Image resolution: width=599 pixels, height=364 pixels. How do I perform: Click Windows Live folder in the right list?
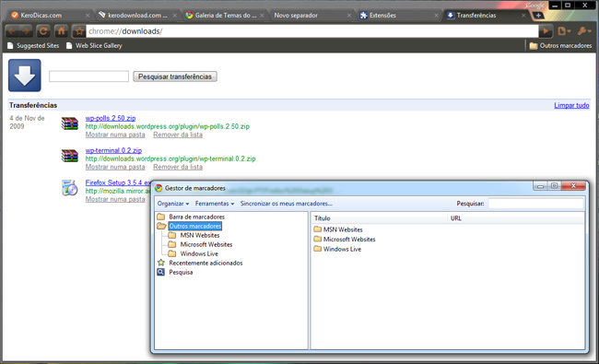pyautogui.click(x=337, y=249)
